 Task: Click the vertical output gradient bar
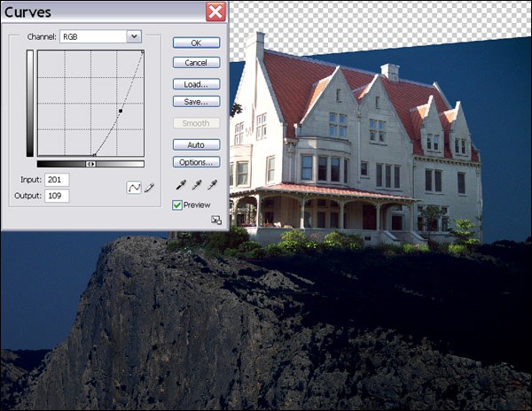pyautogui.click(x=30, y=104)
